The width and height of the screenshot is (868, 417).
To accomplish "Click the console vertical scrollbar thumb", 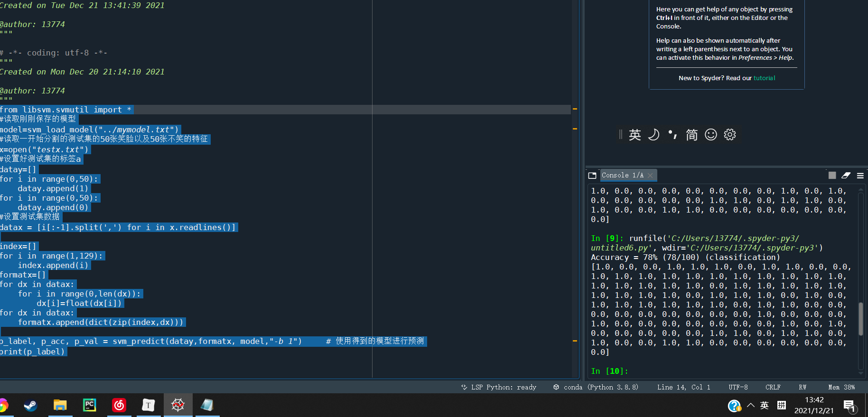I will tap(861, 319).
